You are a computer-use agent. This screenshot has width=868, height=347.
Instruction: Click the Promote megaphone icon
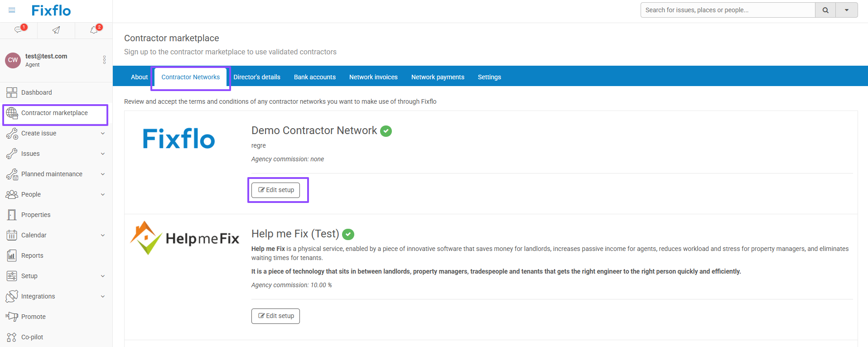point(12,317)
